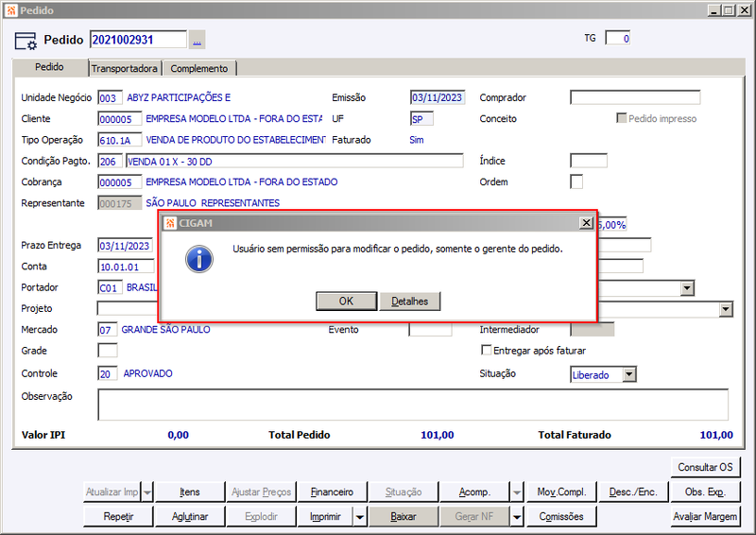
Task: Open the Comissões button
Action: [x=561, y=517]
